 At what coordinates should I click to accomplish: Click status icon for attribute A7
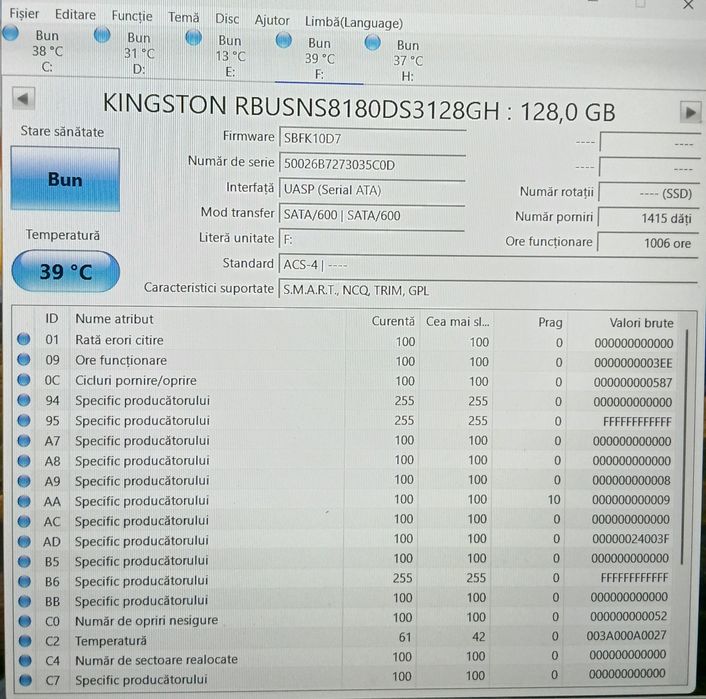[24, 440]
